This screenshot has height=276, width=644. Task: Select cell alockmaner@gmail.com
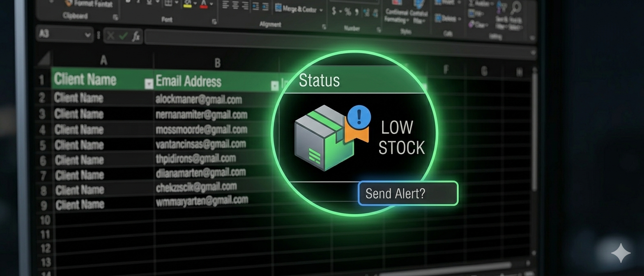click(214, 99)
